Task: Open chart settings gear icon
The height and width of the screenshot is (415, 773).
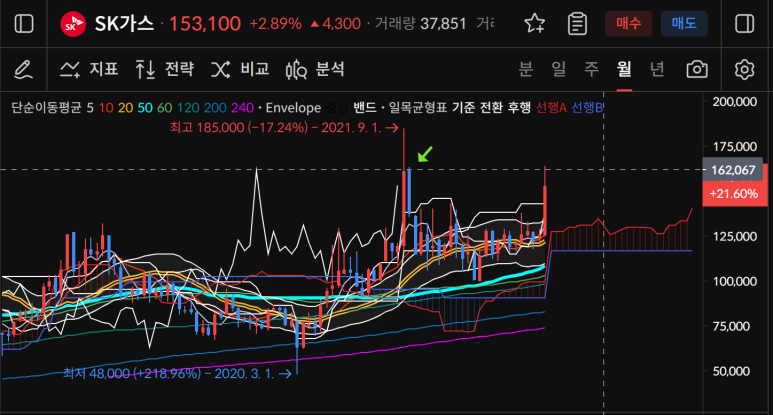Action: [744, 69]
